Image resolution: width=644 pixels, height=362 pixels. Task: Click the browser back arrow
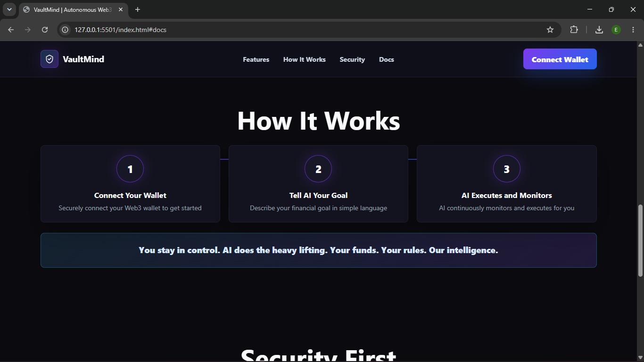point(11,30)
